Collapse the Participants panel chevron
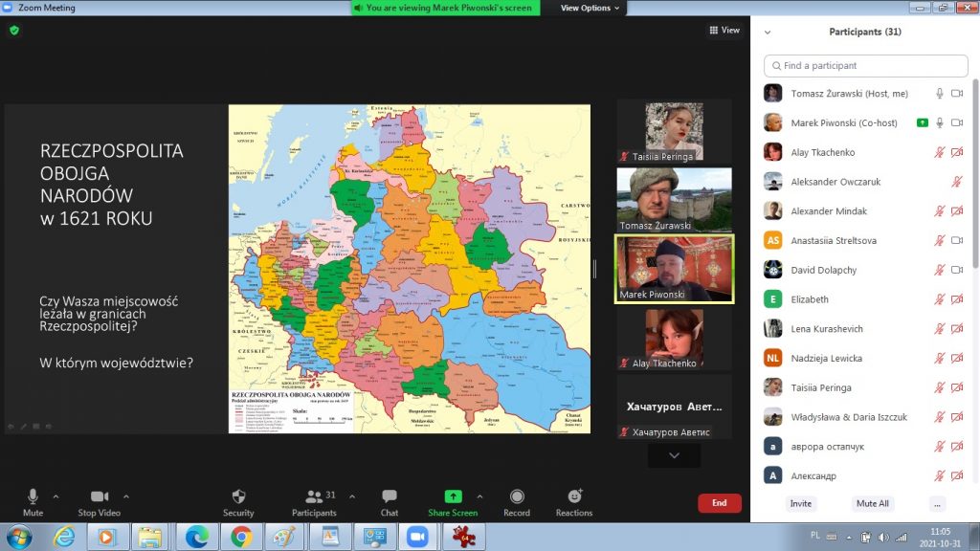The height and width of the screenshot is (551, 980). (x=768, y=32)
